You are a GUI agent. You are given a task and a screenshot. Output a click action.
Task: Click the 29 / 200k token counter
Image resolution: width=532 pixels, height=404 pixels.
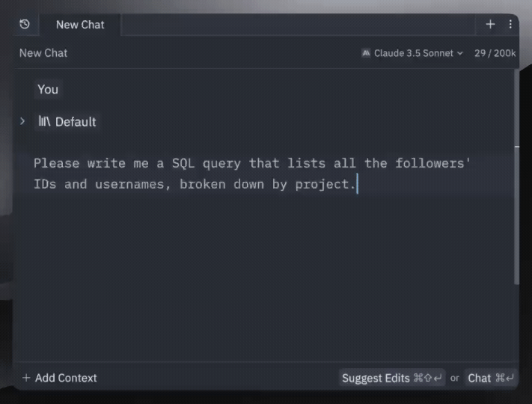495,53
